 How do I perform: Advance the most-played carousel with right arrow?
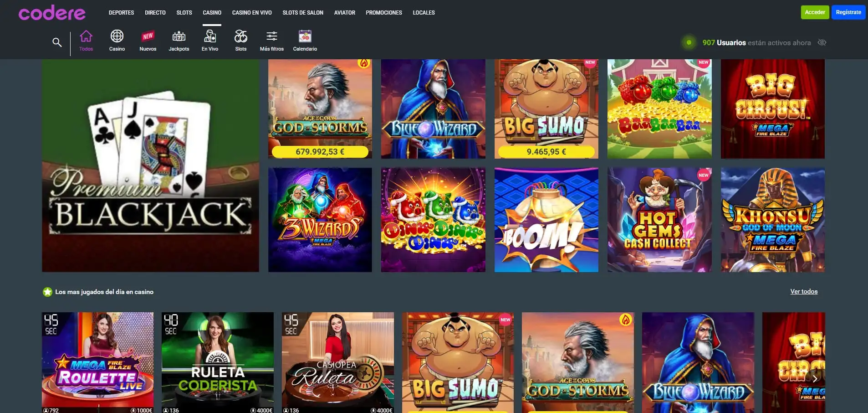click(x=815, y=378)
